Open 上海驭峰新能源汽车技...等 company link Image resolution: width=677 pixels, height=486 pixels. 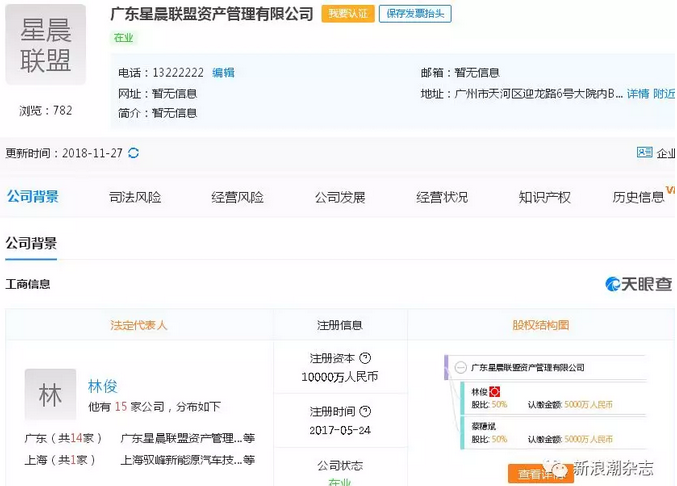click(x=188, y=460)
